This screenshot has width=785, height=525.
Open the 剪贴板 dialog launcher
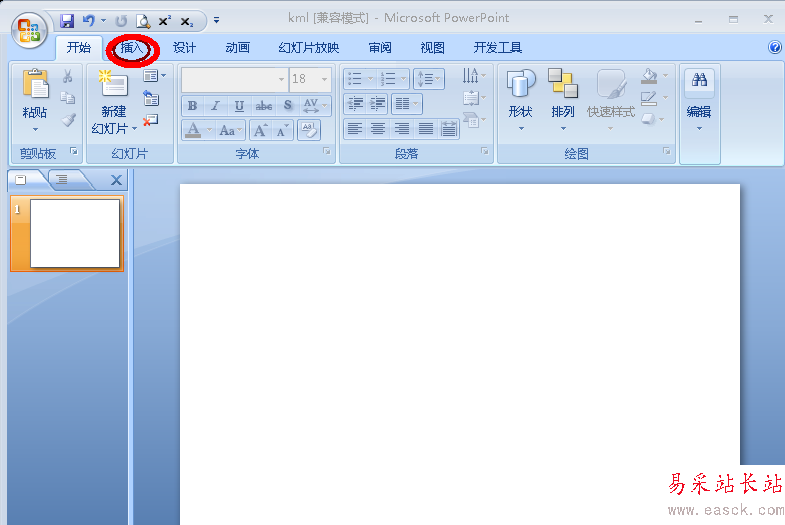click(x=74, y=151)
